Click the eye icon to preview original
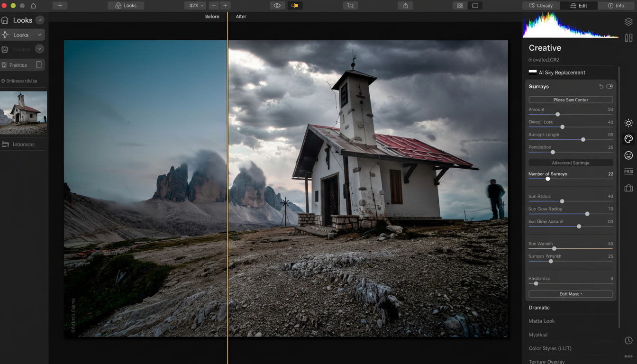637x364 pixels. point(277,5)
